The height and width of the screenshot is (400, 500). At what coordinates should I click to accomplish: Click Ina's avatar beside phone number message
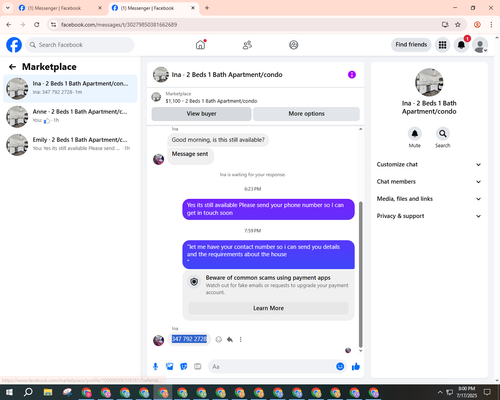pyautogui.click(x=158, y=340)
